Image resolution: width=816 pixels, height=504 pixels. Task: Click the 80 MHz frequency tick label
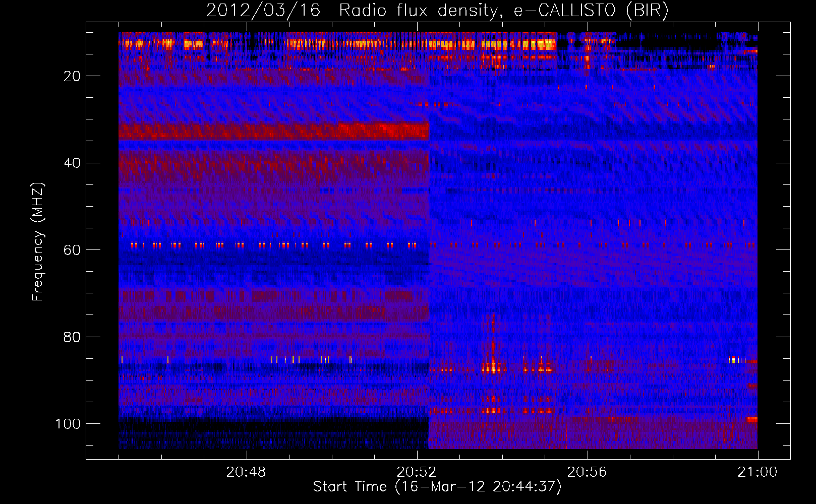[x=72, y=337]
